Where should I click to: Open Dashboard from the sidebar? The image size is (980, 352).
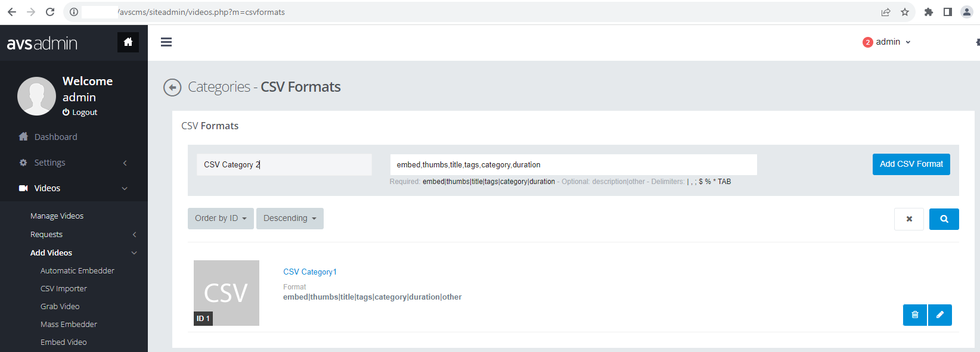tap(55, 137)
